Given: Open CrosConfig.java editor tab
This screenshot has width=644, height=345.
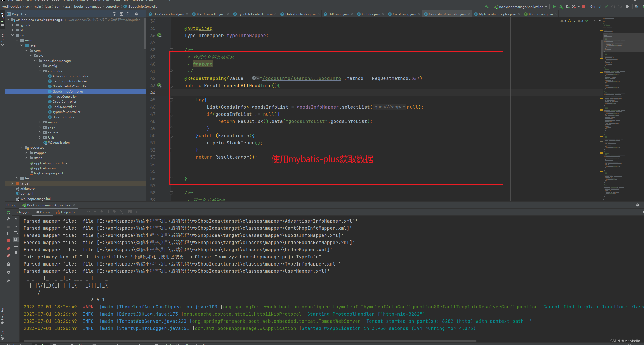Looking at the screenshot, I should [x=404, y=14].
